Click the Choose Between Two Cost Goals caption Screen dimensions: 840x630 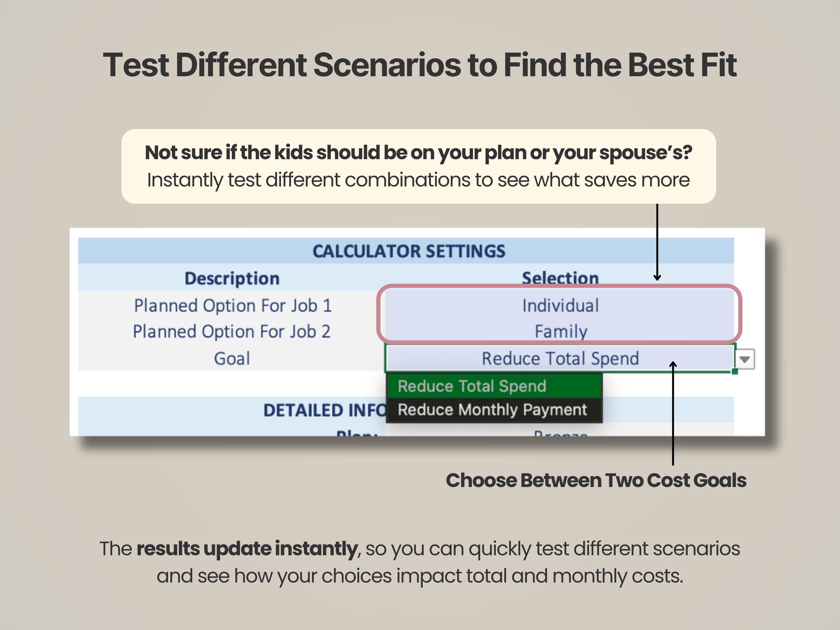pos(596,480)
